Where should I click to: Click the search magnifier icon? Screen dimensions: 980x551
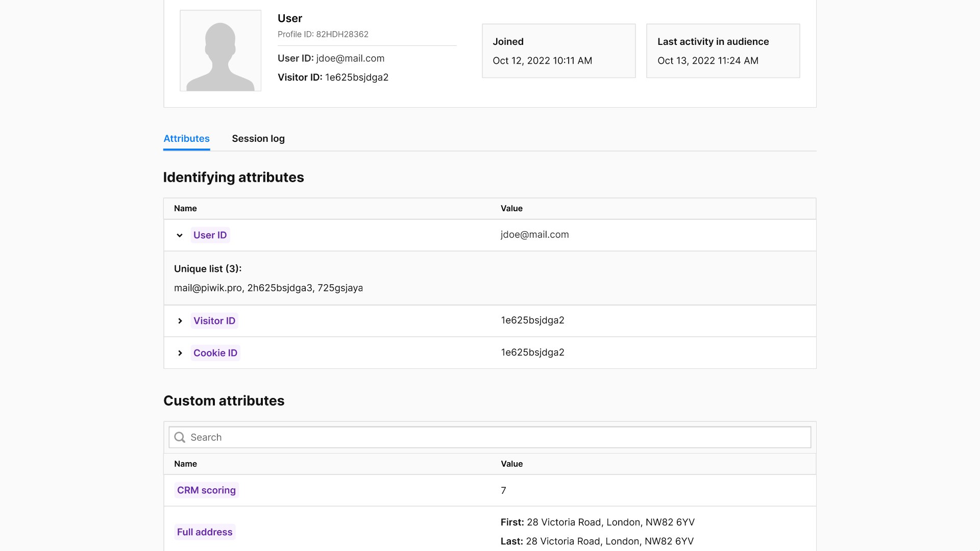pyautogui.click(x=180, y=437)
